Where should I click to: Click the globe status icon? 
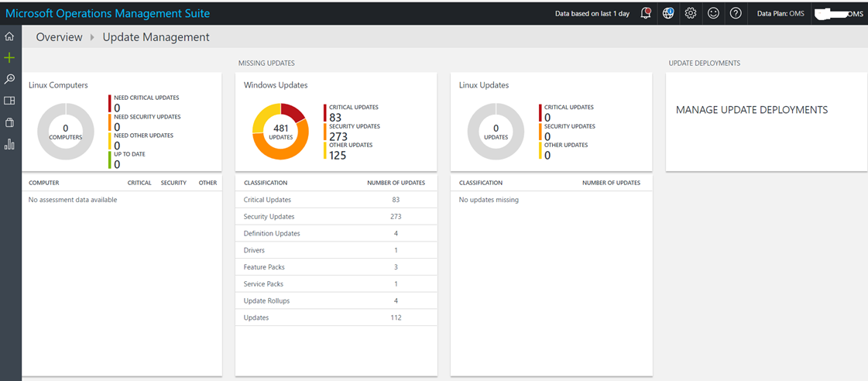[668, 13]
